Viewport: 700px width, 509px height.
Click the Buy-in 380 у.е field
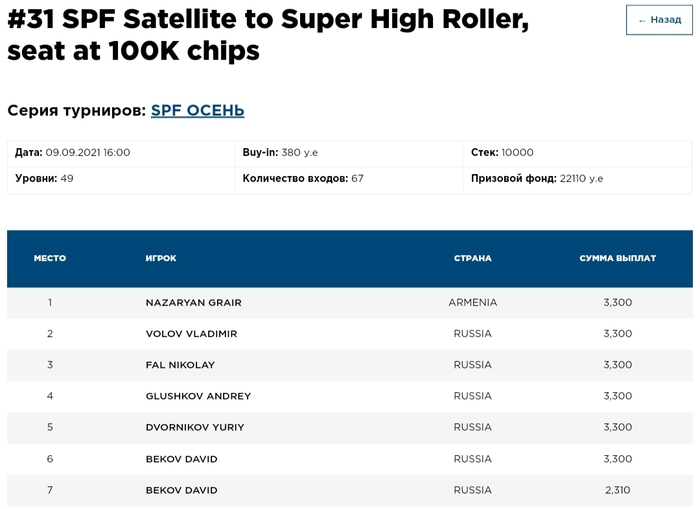294,153
